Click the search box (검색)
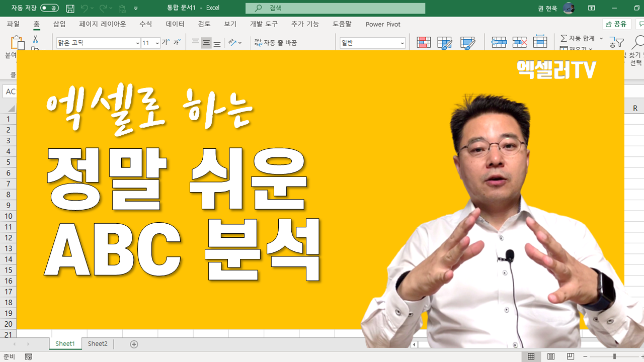This screenshot has height=362, width=644. 335,8
